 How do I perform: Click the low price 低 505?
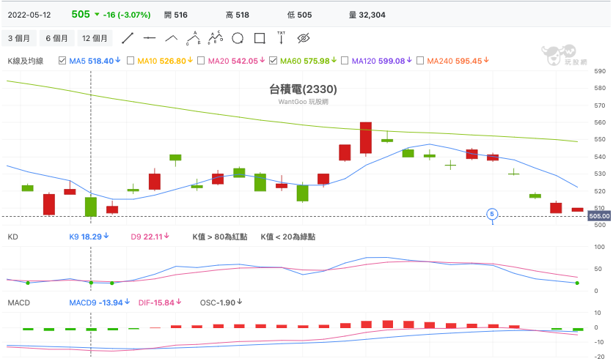point(299,15)
